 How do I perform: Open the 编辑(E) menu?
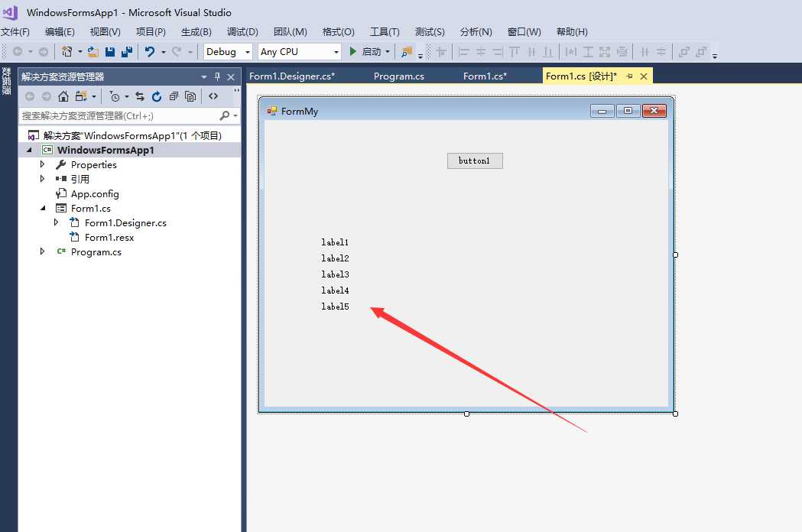(60, 31)
